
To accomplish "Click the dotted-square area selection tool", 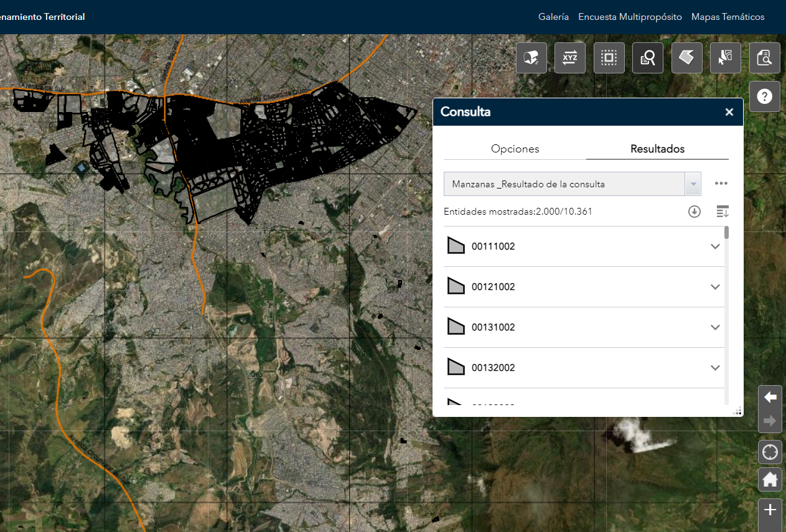I will point(609,58).
